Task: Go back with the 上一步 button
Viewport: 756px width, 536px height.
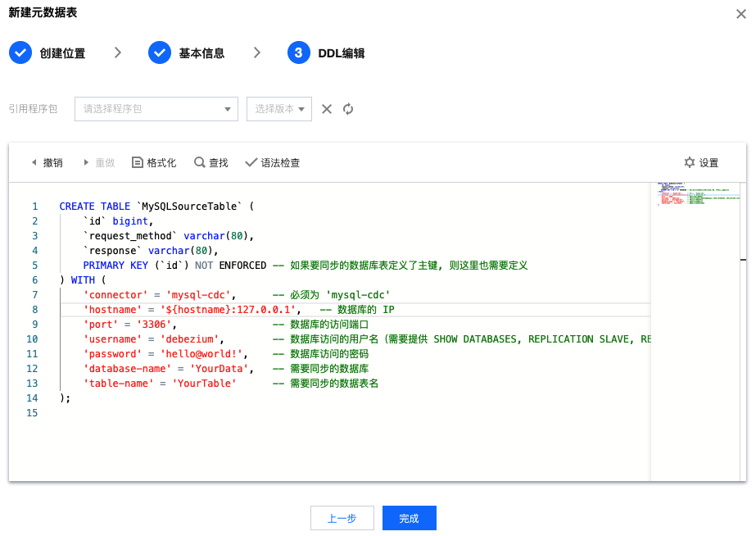Action: (x=342, y=518)
